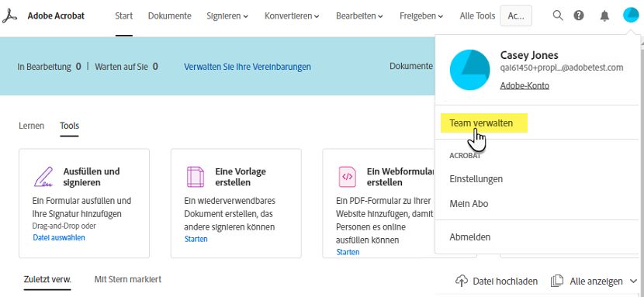Click Starten under Eine Vorlage erstellen
The height and width of the screenshot is (297, 644).
[196, 239]
